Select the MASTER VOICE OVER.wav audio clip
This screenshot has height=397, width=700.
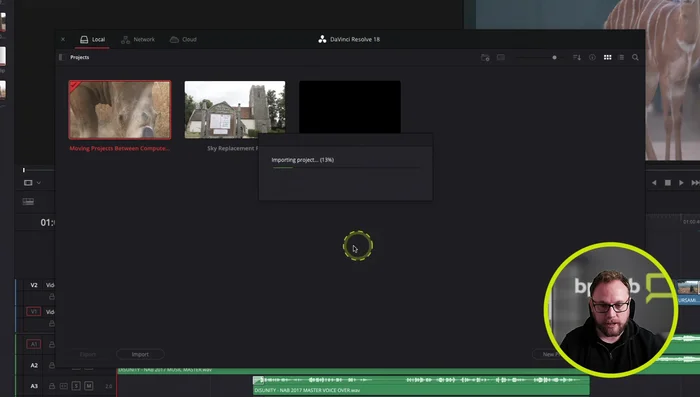(421, 385)
